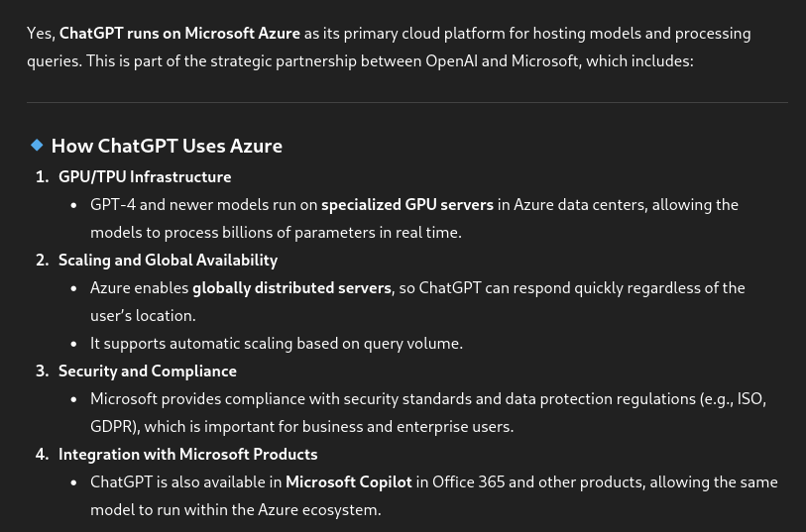Click the bold "Microsoft Copilot" text
The image size is (806, 532).
click(349, 481)
